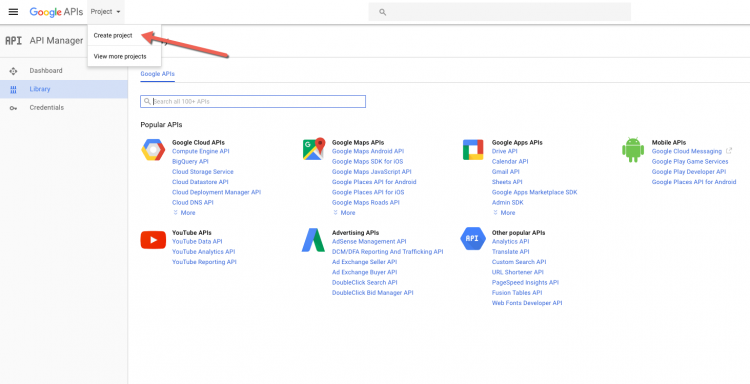The image size is (750, 384).
Task: Click external link icon beside Google Cloud Messaging
Action: (x=729, y=151)
